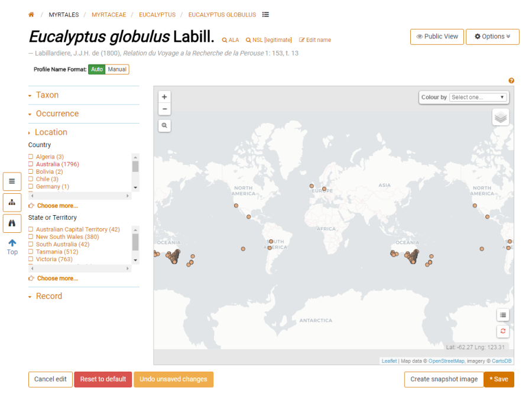Screen dimensions: 532x393
Task: Check the Australia country checkbox
Action: pos(31,164)
